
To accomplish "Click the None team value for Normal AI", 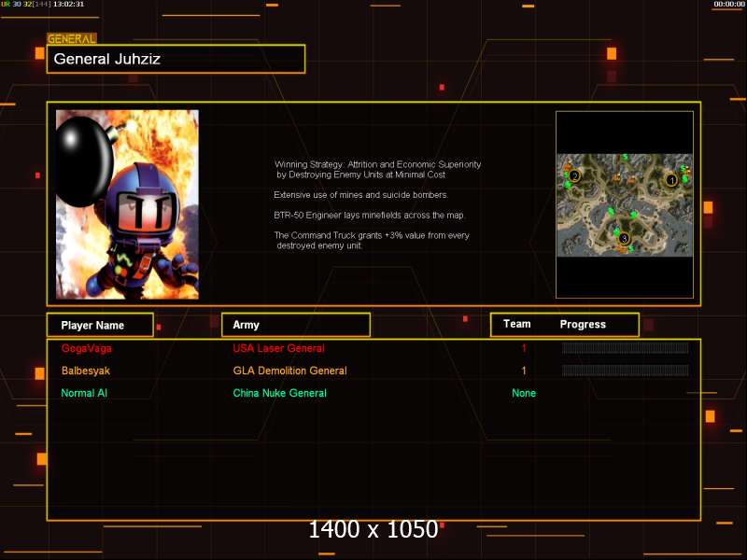I will pyautogui.click(x=524, y=393).
